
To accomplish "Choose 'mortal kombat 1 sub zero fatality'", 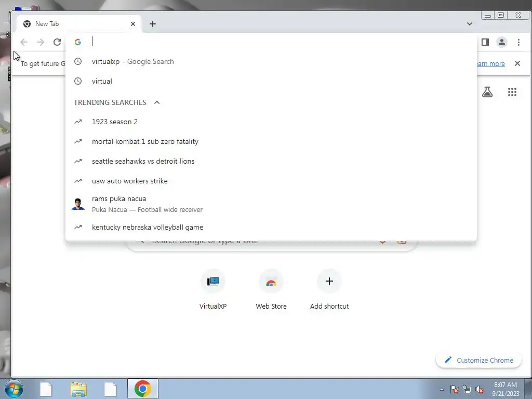I will pyautogui.click(x=271, y=141).
